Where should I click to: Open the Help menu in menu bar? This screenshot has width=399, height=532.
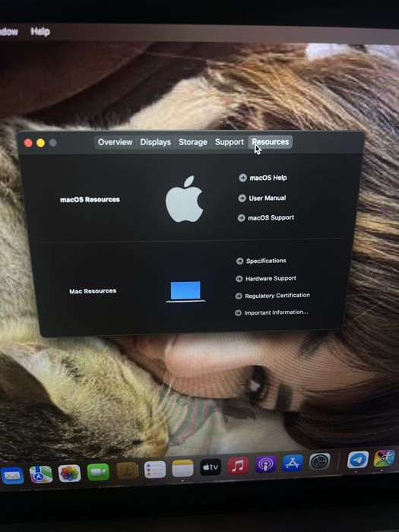point(40,32)
